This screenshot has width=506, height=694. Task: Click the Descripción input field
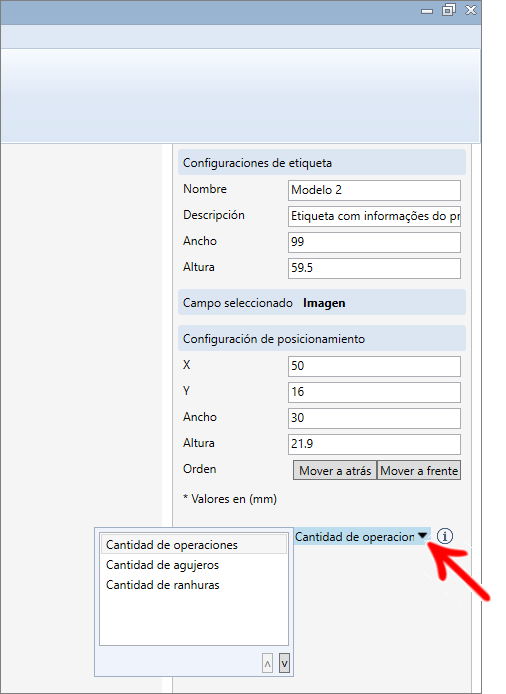coord(374,216)
